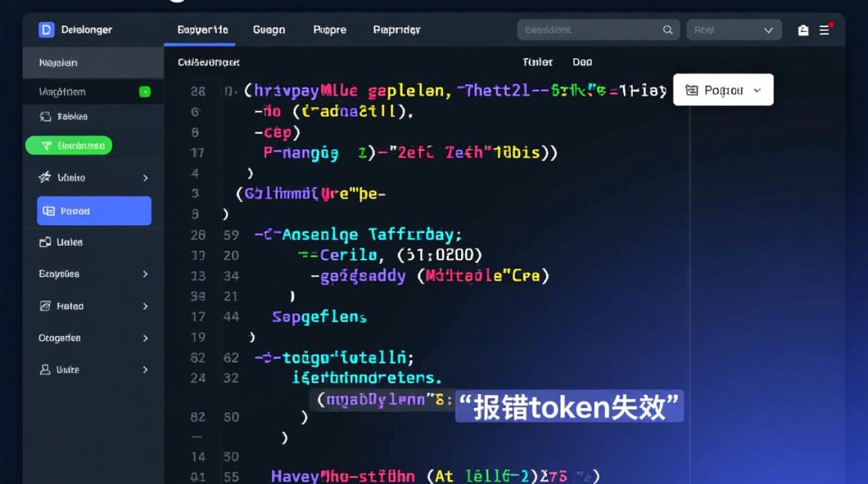Expand the Otogaden sidebar chevron

tap(145, 338)
